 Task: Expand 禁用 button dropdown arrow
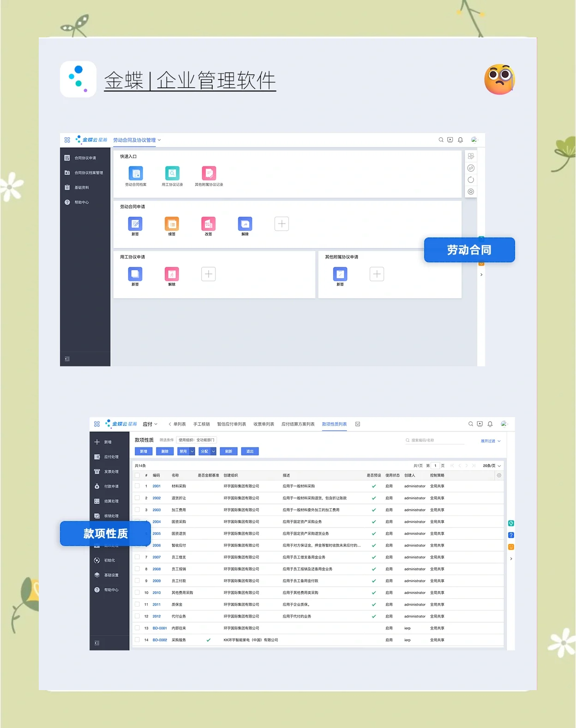[x=192, y=451]
